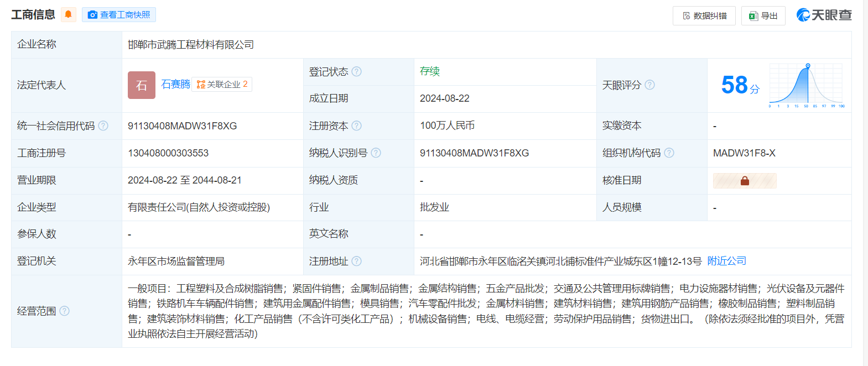This screenshot has height=366, width=868.
Task: Export data via 导出 button
Action: 763,16
